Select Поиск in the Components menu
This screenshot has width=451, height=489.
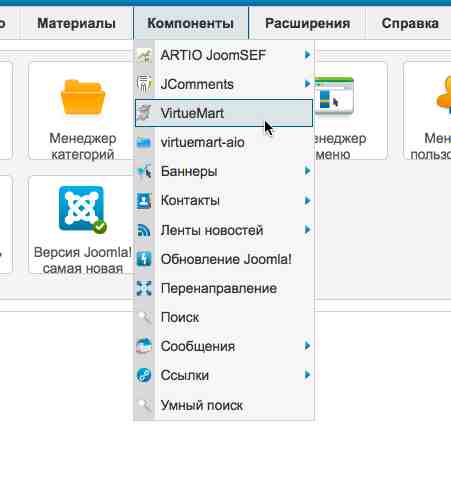point(224,317)
